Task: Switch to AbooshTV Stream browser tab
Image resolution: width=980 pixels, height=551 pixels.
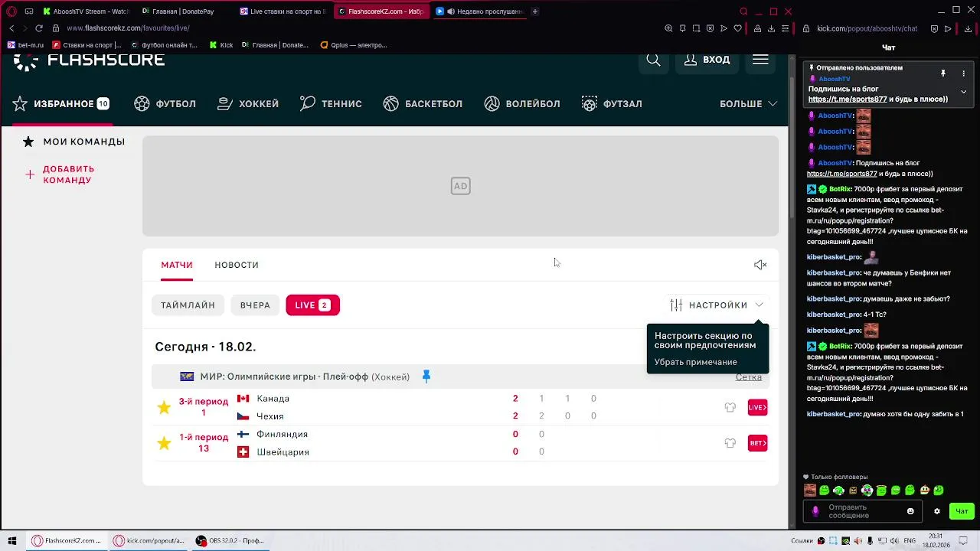Action: pyautogui.click(x=86, y=11)
